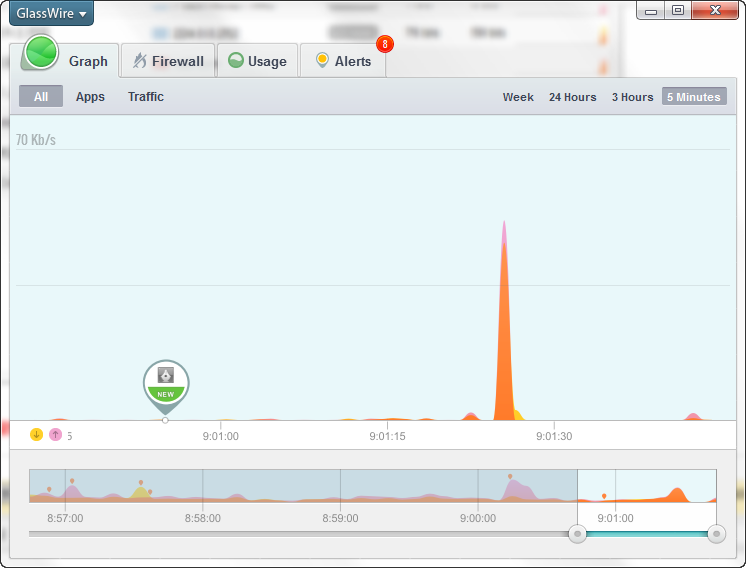746x568 pixels.
Task: Select the Traffic graph view
Action: 146,97
